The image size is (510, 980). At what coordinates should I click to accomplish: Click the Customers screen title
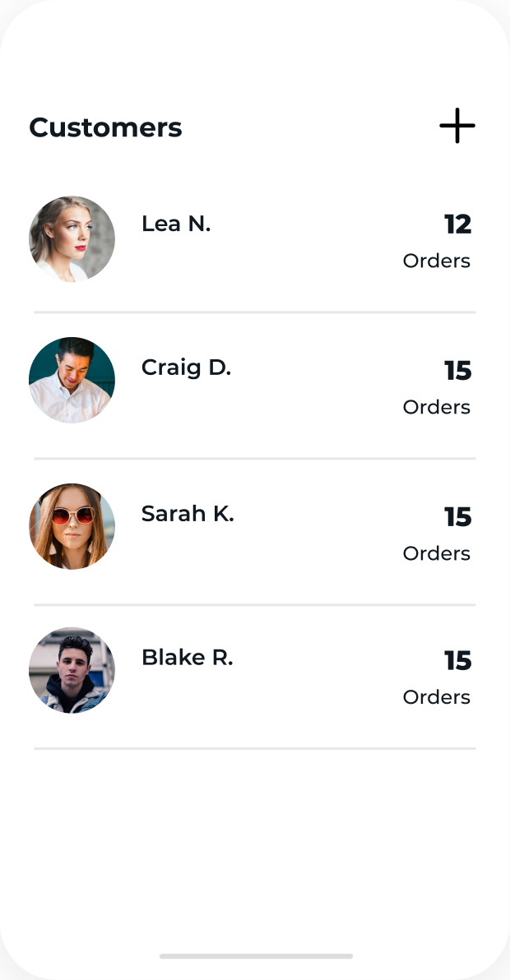click(105, 127)
